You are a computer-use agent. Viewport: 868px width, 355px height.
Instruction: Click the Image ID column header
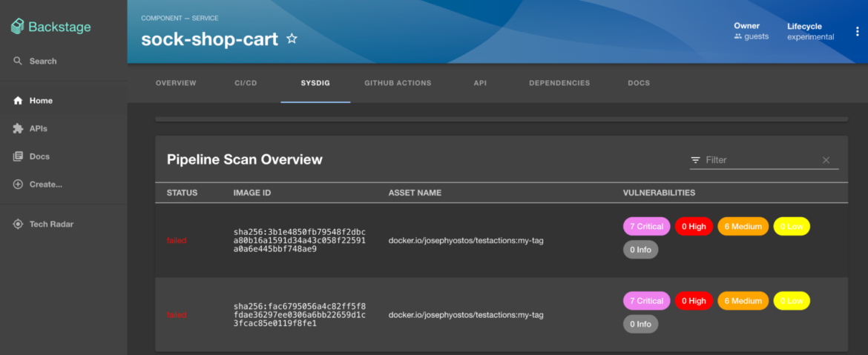[x=252, y=193]
